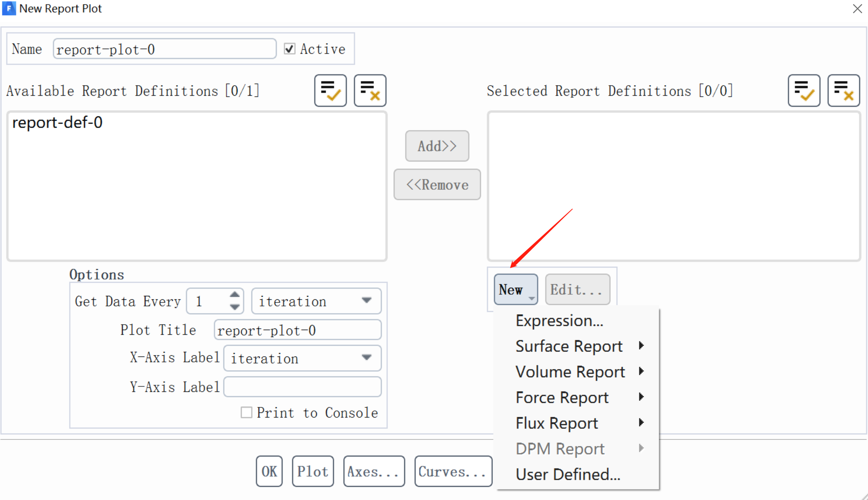Expand the New report definition dropdown button

tap(516, 289)
